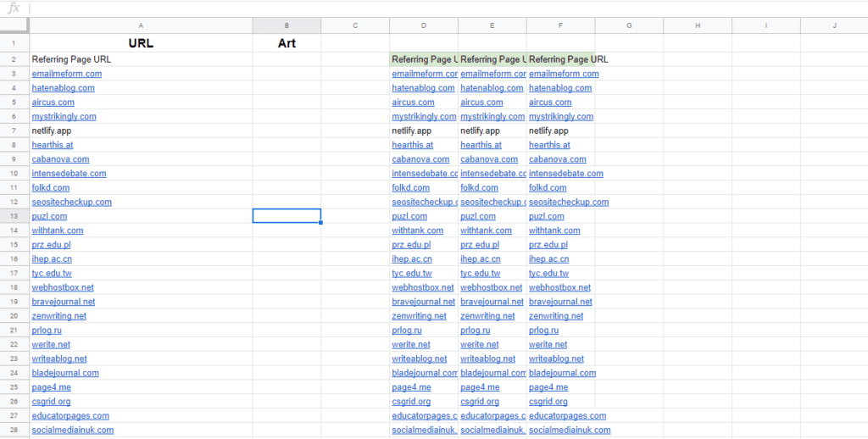Click the select-all corner box
The image size is (868, 439).
coord(14,25)
